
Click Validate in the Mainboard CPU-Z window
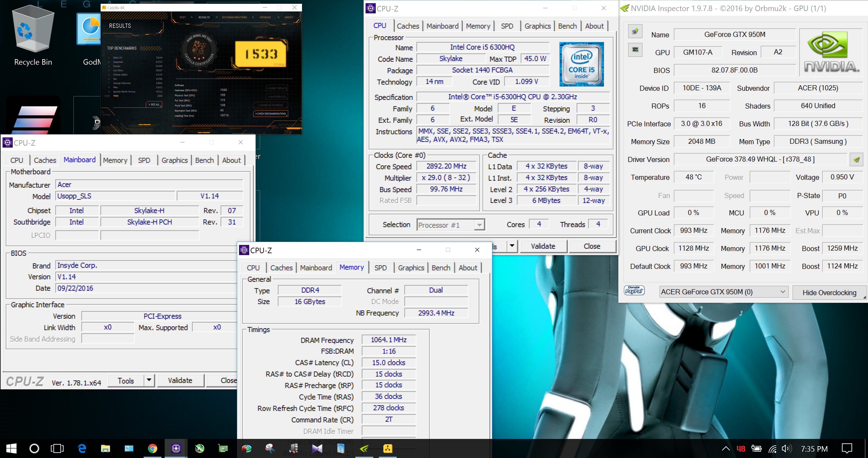point(180,380)
